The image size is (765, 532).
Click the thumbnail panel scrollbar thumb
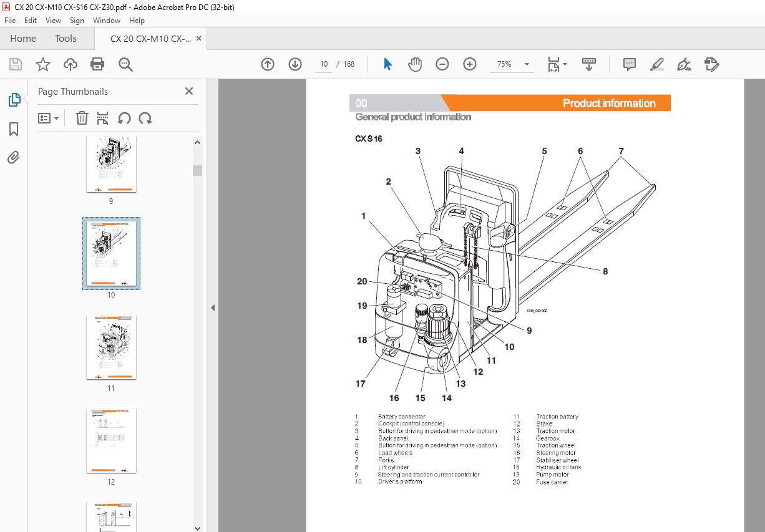coord(197,170)
